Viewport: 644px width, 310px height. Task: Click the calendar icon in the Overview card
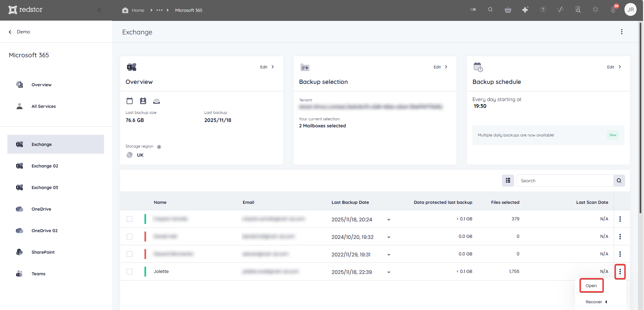pos(130,101)
